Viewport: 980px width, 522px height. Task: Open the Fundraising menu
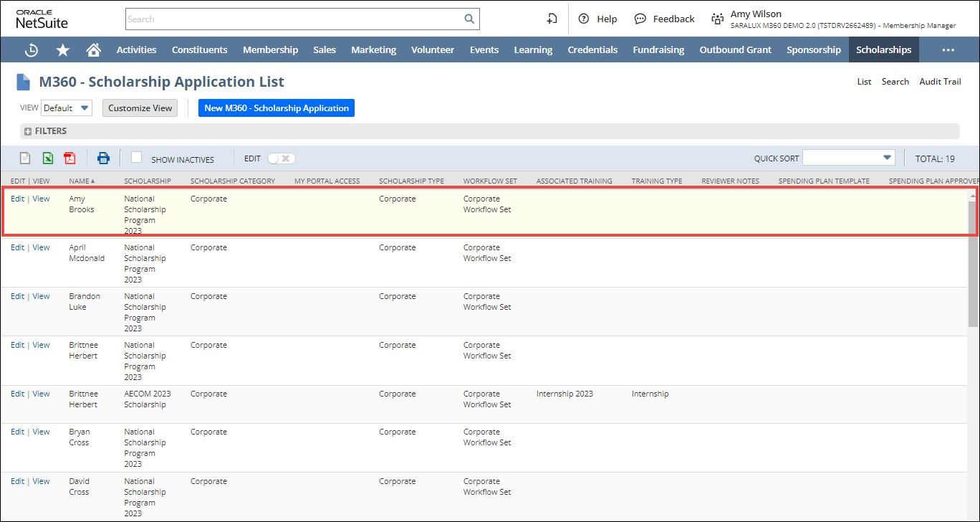(658, 50)
